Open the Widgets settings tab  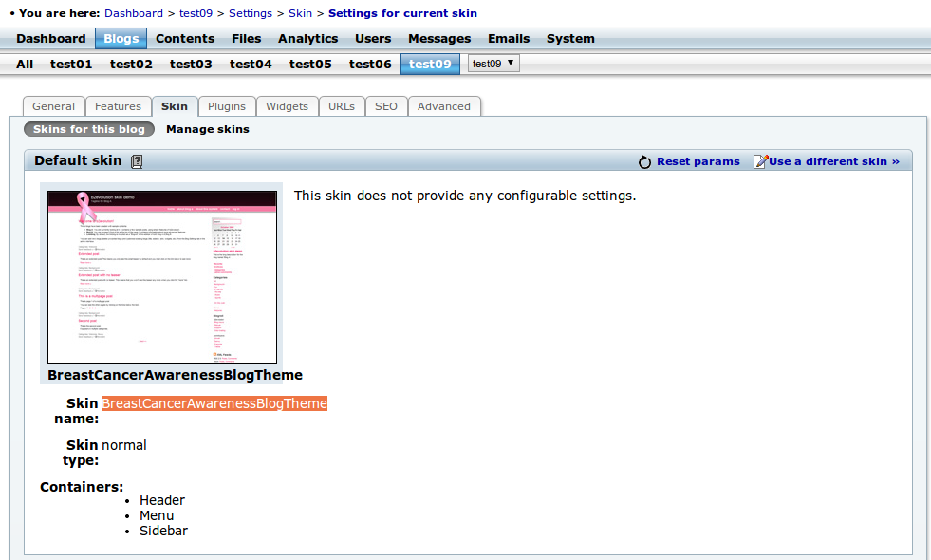(288, 106)
